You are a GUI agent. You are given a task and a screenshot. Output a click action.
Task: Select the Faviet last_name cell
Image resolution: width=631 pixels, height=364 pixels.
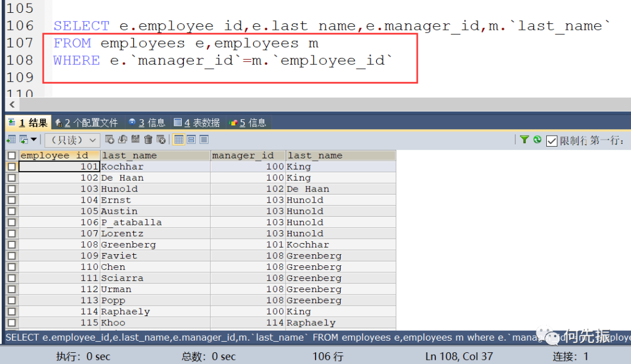pos(155,255)
